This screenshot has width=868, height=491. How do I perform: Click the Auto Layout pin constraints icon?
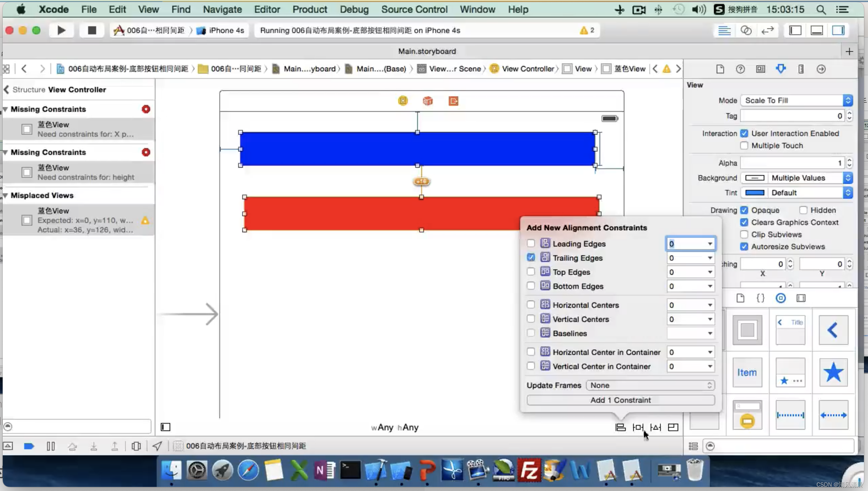point(638,427)
